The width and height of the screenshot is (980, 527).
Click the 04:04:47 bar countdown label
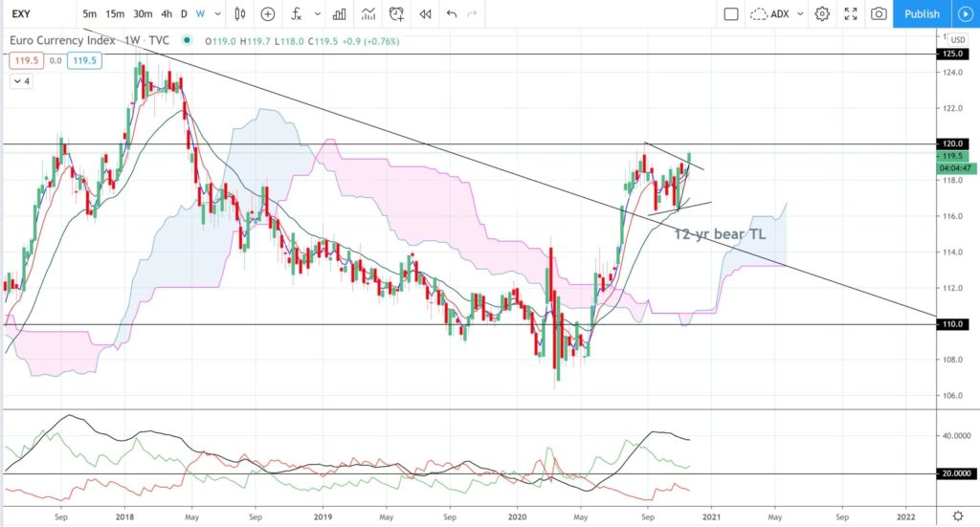point(956,168)
